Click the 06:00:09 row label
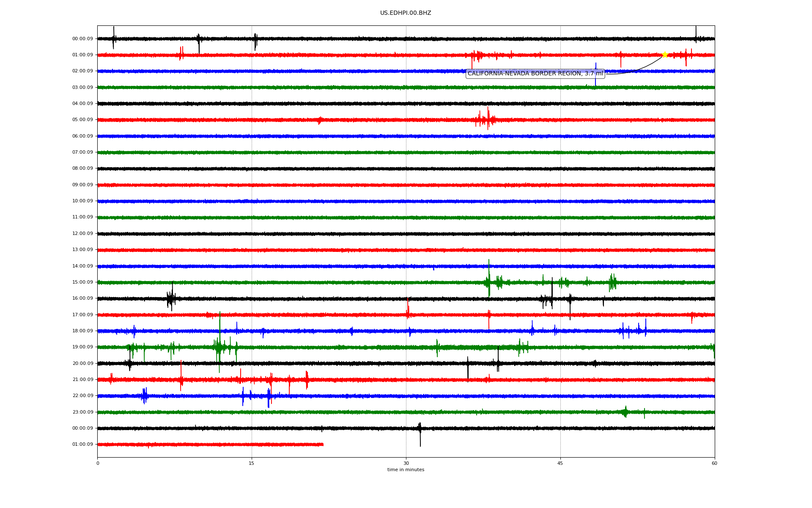This screenshot has width=812, height=508. pos(82,136)
